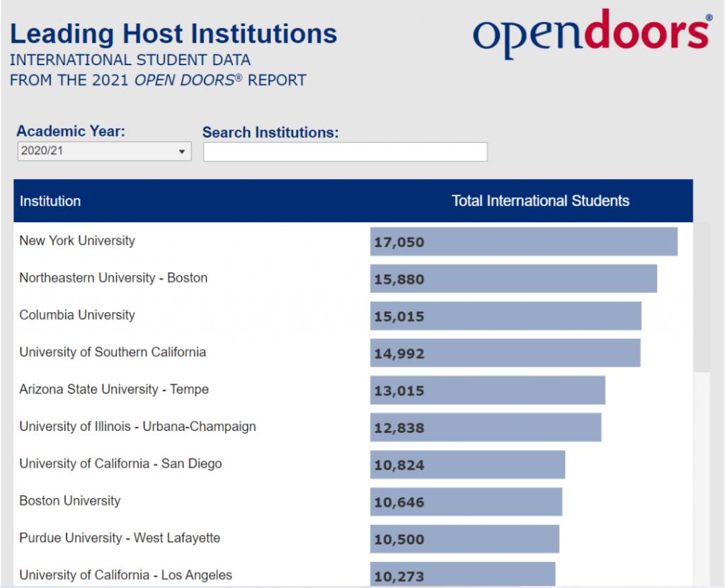Select the Northeastern University - Boston label
The width and height of the screenshot is (725, 588).
[113, 278]
